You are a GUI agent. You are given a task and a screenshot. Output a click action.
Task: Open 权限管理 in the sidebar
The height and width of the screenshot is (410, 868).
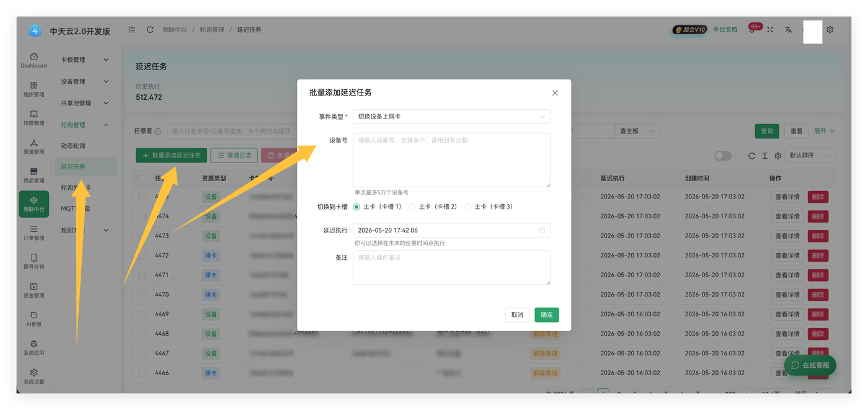pos(33,118)
